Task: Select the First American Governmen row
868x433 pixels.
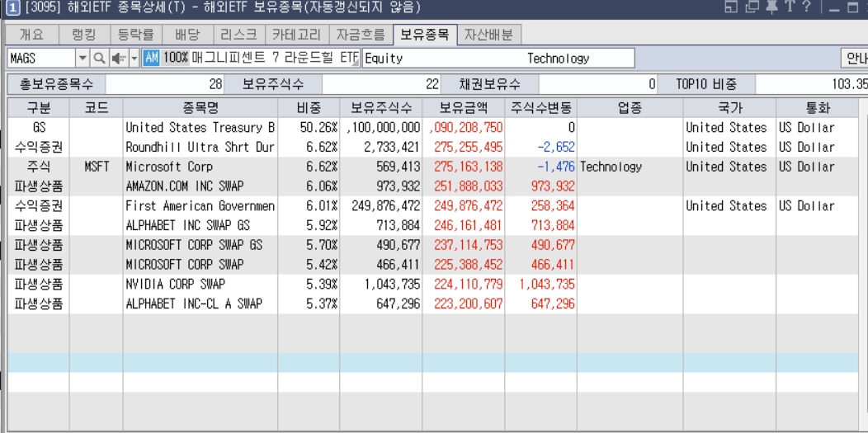Action: point(433,206)
